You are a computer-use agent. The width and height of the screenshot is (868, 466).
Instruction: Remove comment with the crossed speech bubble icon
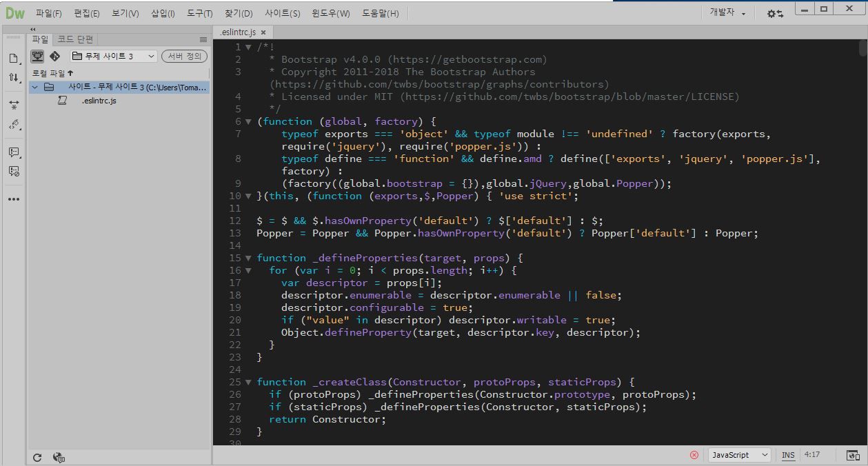[x=13, y=172]
